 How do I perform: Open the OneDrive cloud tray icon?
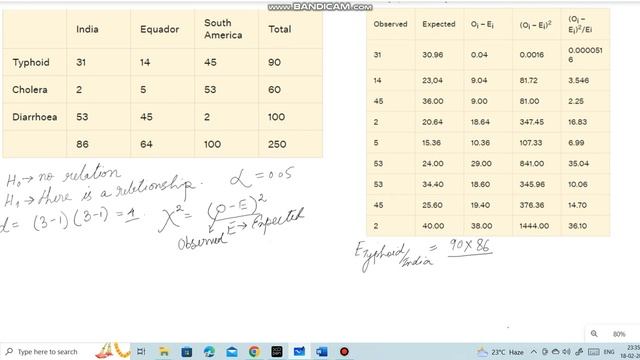pos(556,352)
